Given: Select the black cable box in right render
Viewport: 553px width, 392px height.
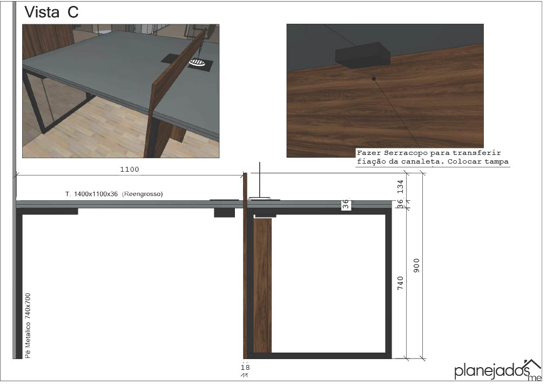Looking at the screenshot, I should (362, 55).
